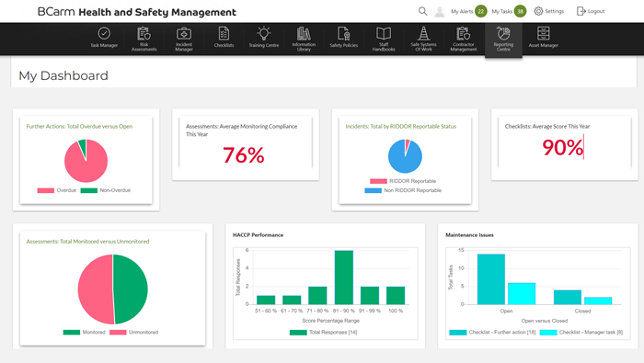Viewport: 644px width, 363px height.
Task: Click the Settings text link
Action: [554, 11]
